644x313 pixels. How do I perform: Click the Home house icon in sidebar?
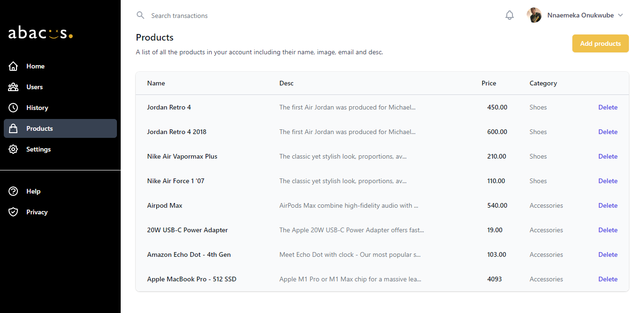coord(13,66)
